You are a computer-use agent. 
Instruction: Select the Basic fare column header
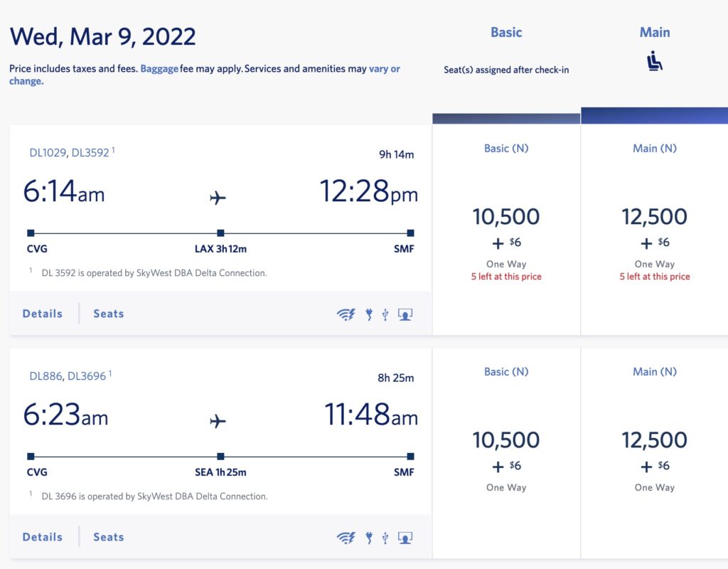pyautogui.click(x=506, y=33)
